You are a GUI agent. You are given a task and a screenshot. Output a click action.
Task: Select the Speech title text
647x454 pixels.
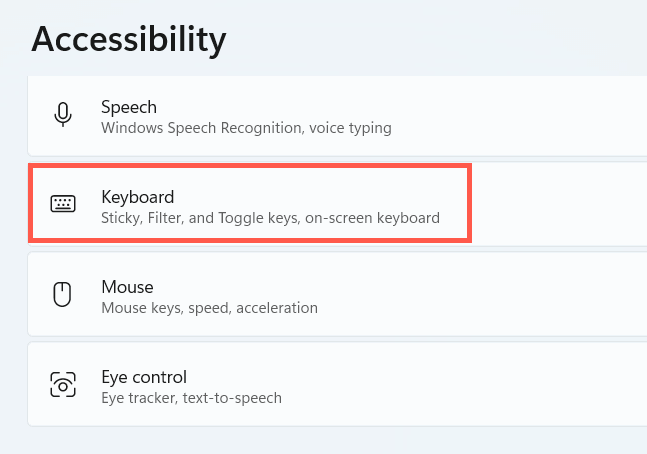(x=129, y=107)
